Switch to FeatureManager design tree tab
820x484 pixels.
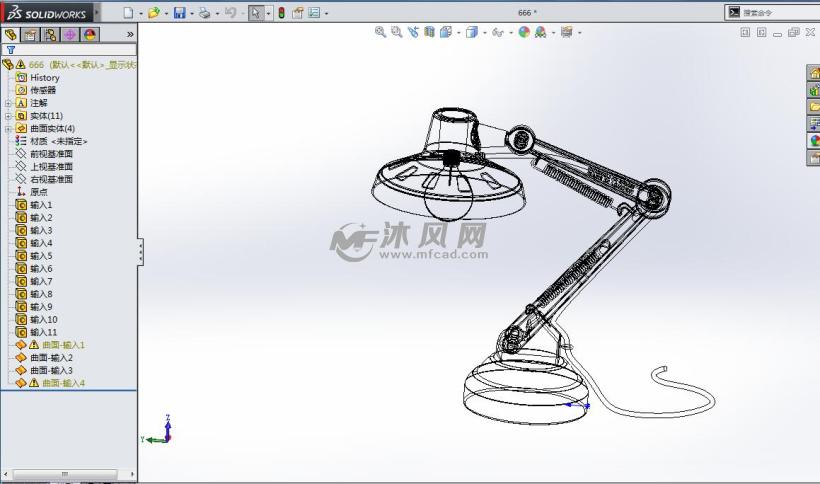(x=10, y=34)
